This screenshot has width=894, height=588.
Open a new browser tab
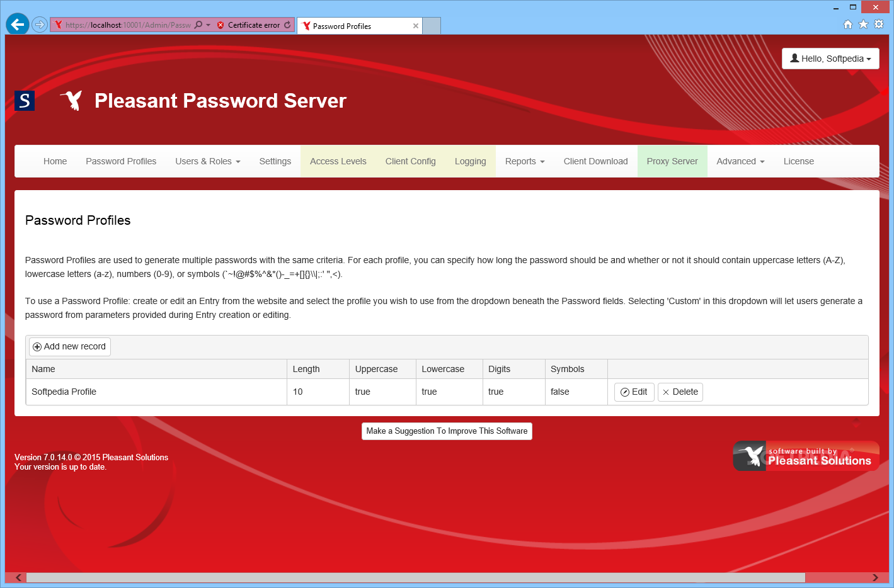point(431,26)
